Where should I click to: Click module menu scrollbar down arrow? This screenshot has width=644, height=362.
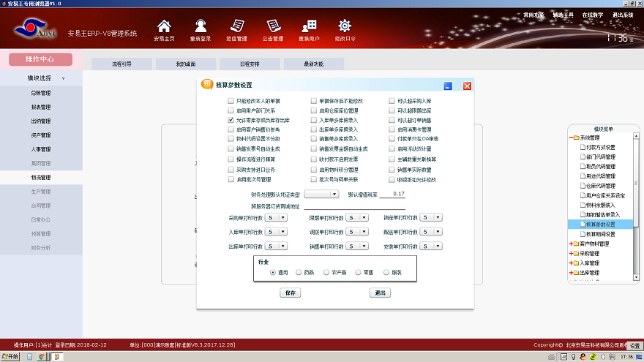click(636, 277)
